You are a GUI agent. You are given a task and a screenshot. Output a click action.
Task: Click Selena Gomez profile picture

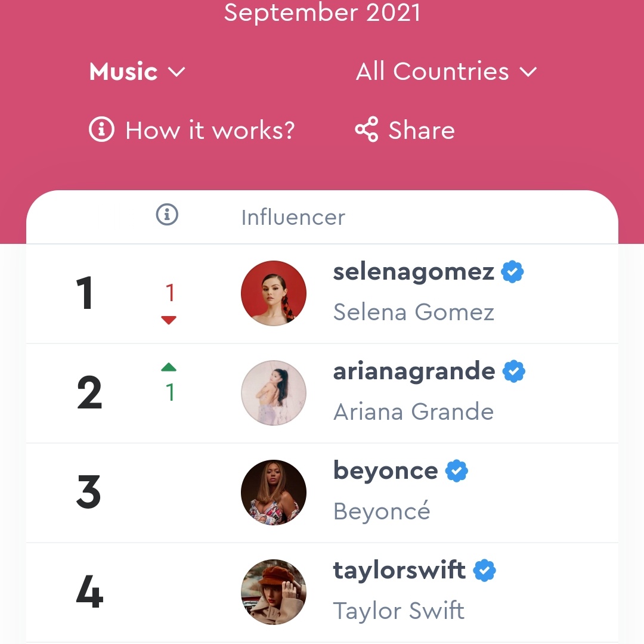[x=274, y=293]
